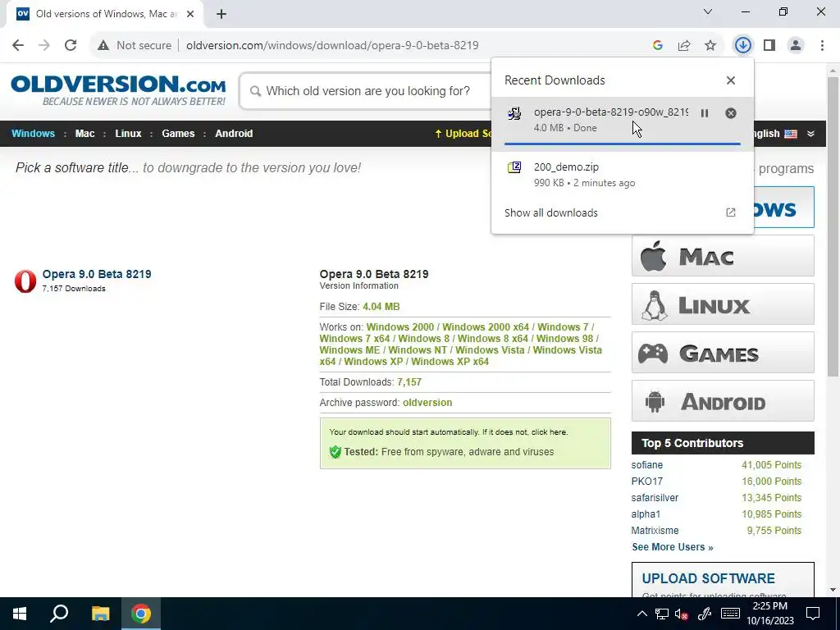Click the Chrome taskbar icon

pos(141,614)
